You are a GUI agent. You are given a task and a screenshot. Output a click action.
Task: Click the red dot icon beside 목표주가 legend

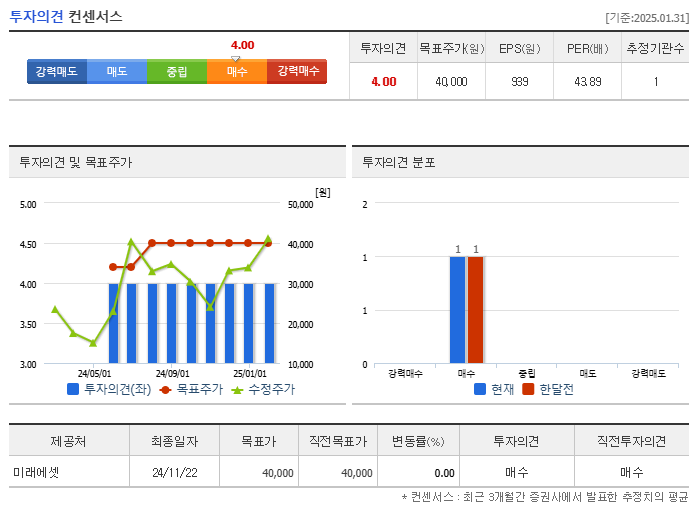pyautogui.click(x=165, y=390)
